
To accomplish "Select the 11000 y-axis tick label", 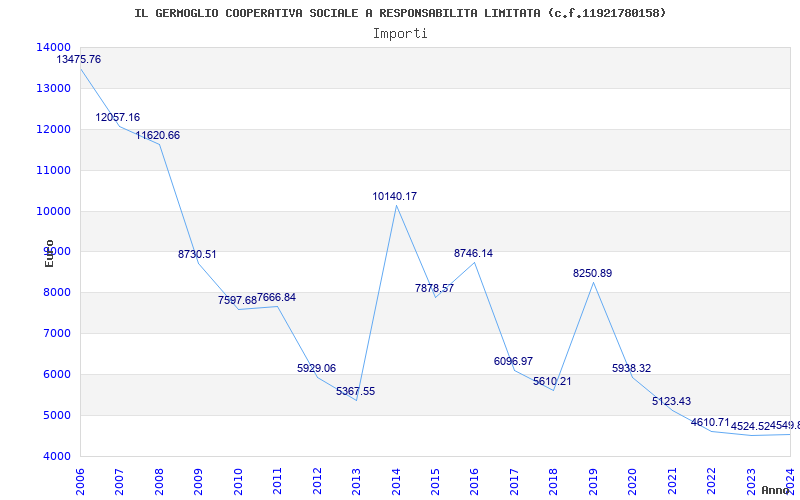I will coord(53,170).
